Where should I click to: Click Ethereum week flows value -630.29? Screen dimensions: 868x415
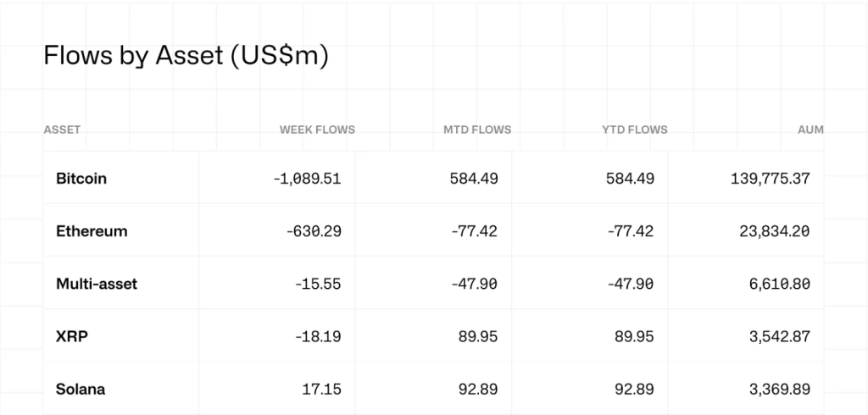click(317, 231)
